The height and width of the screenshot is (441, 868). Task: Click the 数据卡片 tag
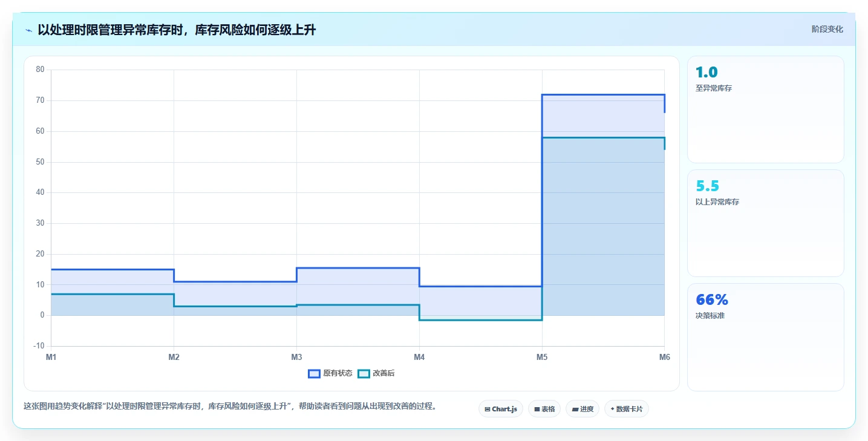click(x=627, y=409)
